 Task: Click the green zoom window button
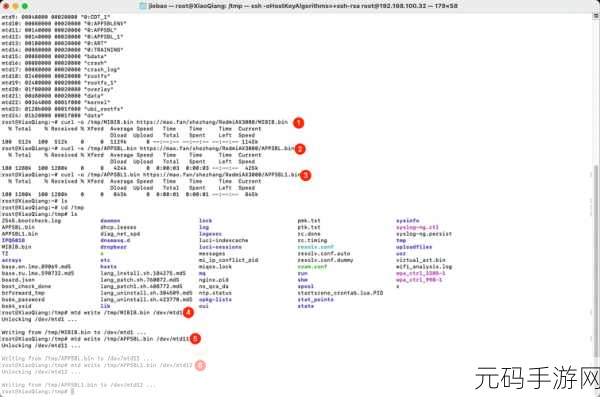click(25, 6)
